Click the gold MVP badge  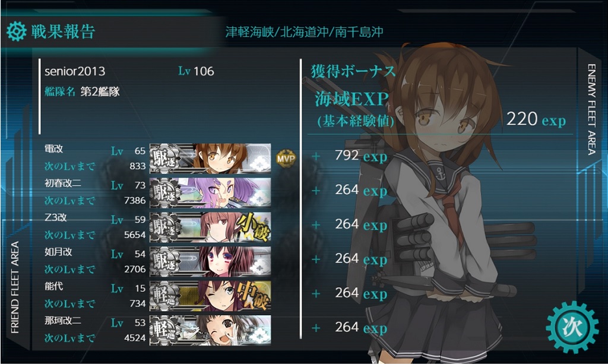286,159
